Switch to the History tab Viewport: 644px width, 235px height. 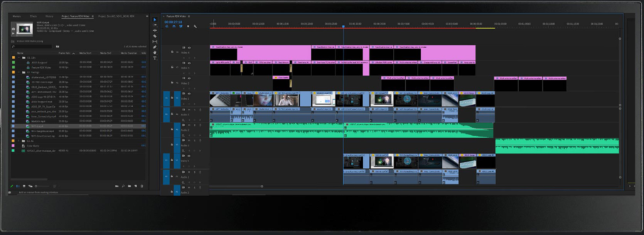coord(49,16)
